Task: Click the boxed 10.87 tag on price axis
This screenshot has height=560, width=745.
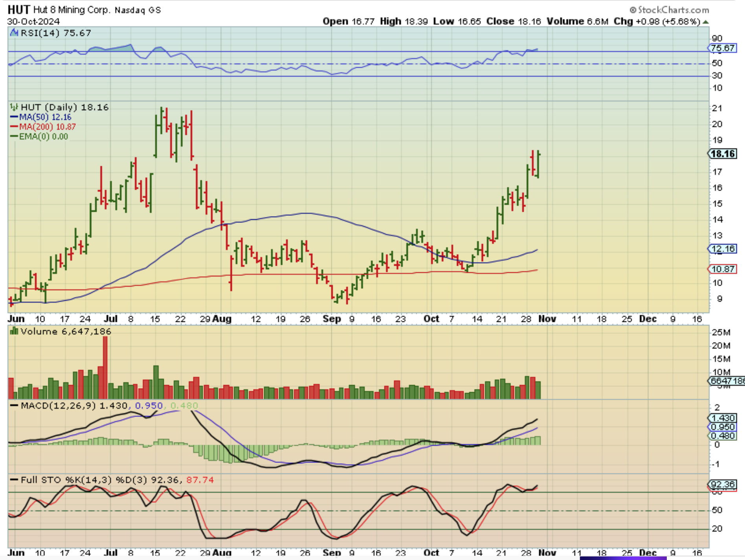Action: pyautogui.click(x=723, y=269)
